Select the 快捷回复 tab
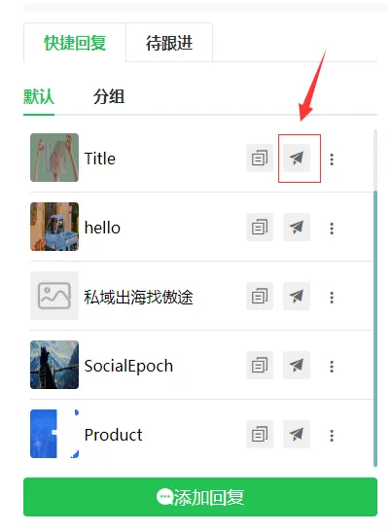Screen dimensions: 392x532 tap(75, 43)
